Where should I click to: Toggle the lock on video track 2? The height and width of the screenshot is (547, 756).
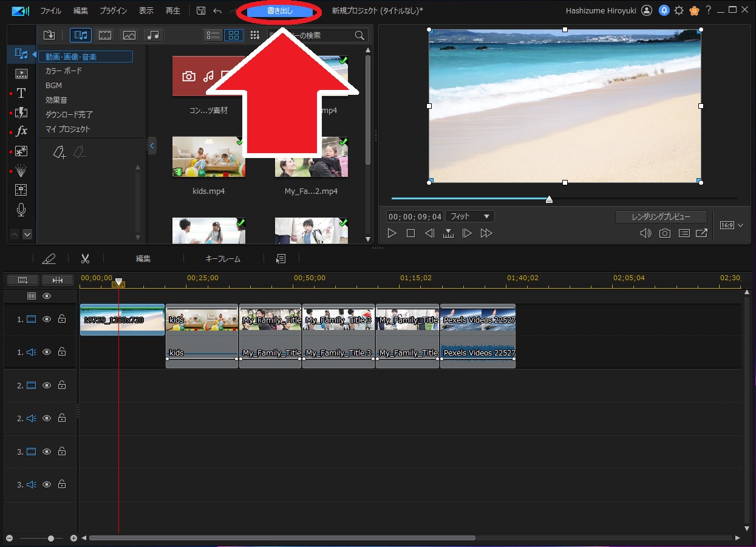coord(62,385)
